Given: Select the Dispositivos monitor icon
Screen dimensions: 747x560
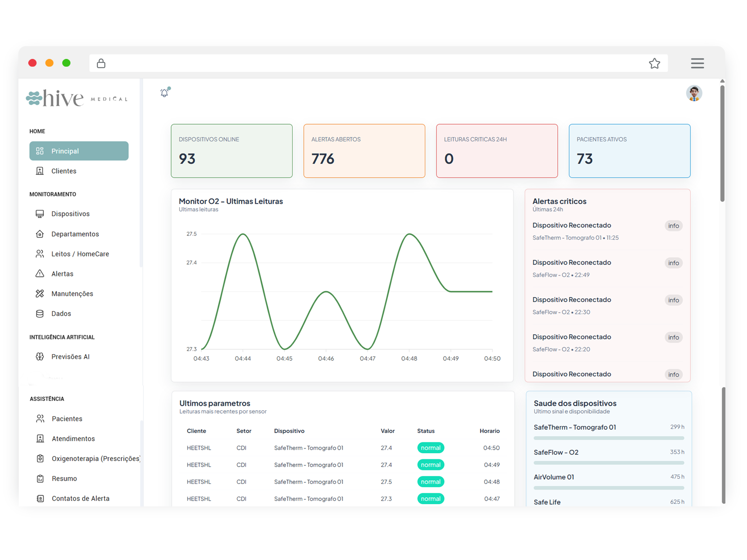Looking at the screenshot, I should tap(40, 213).
